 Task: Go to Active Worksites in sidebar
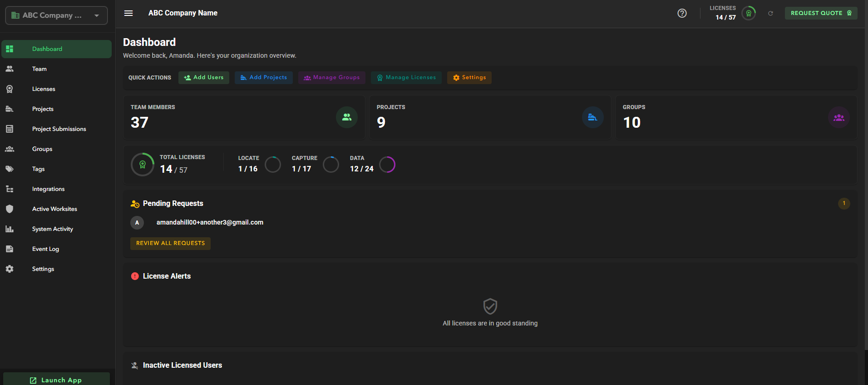[x=54, y=209]
